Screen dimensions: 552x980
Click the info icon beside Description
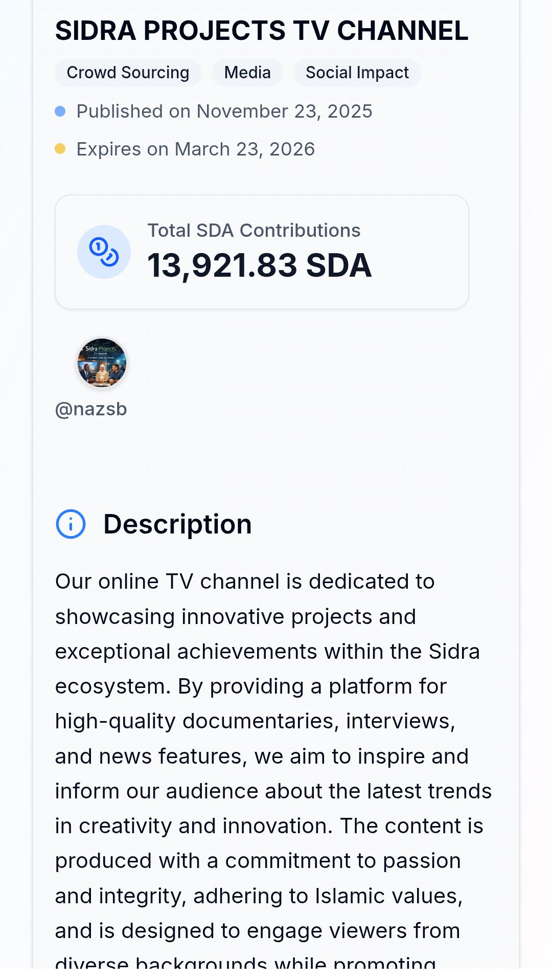coord(71,524)
